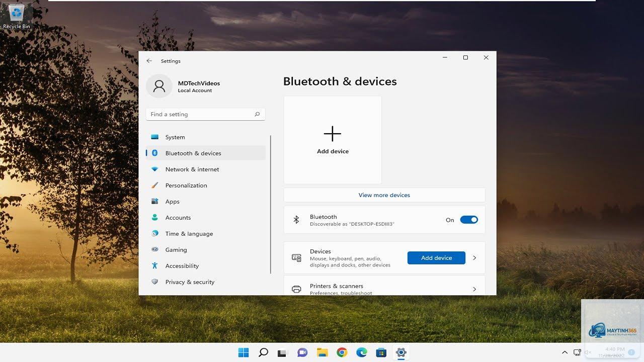The width and height of the screenshot is (644, 362).
Task: Click the 'Discoverable as DESKTOP' text
Action: point(352,224)
